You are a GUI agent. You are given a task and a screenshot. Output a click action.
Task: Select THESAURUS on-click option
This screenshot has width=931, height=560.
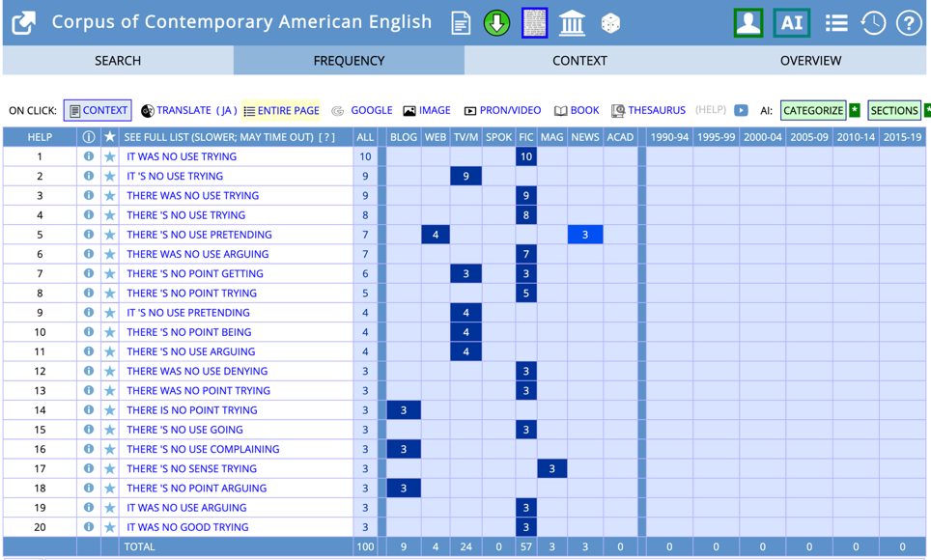point(648,110)
